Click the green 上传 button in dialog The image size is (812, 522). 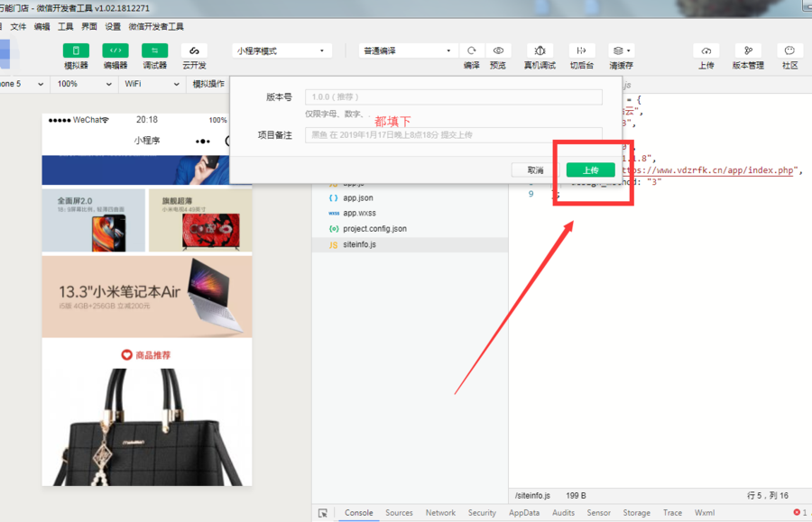point(591,169)
